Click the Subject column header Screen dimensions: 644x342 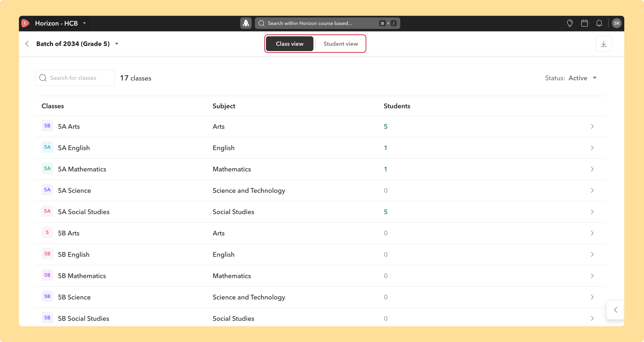click(224, 106)
